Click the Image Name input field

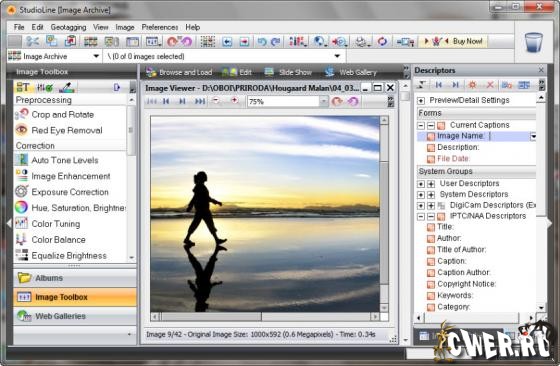tap(509, 136)
